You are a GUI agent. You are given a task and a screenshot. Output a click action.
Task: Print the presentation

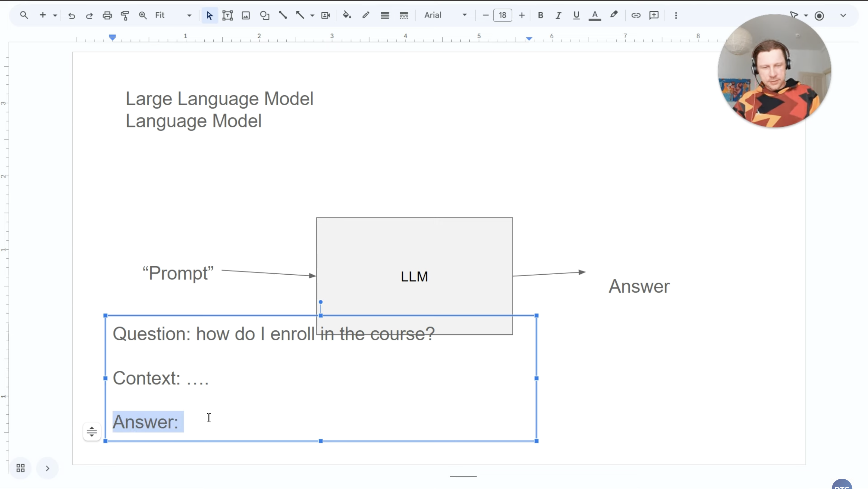[107, 15]
